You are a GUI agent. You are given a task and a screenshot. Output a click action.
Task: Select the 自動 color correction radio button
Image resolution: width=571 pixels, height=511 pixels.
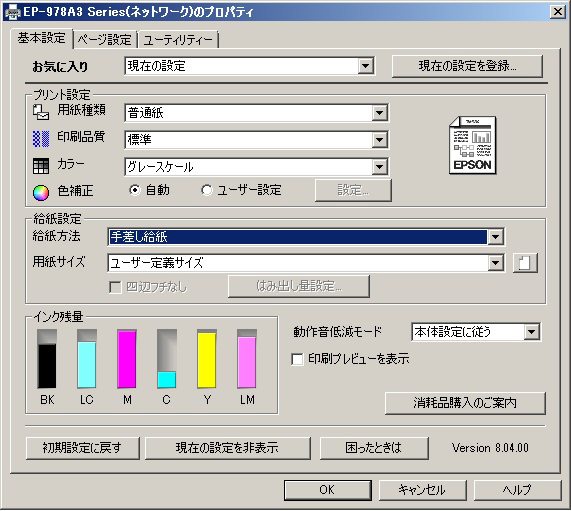click(134, 190)
